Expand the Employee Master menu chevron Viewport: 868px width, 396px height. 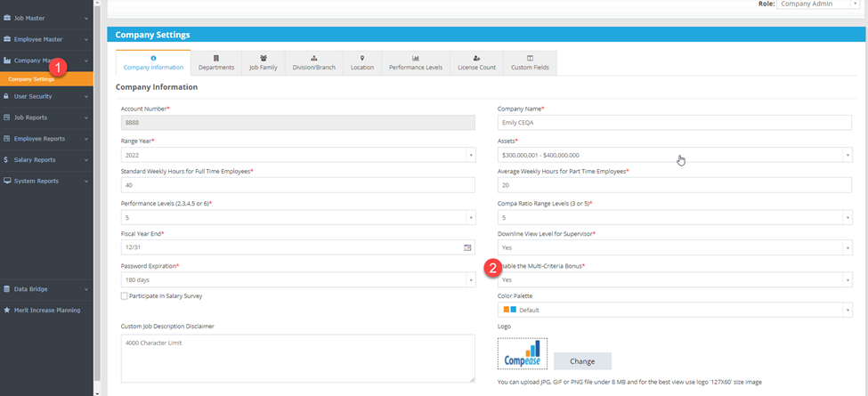(86, 39)
